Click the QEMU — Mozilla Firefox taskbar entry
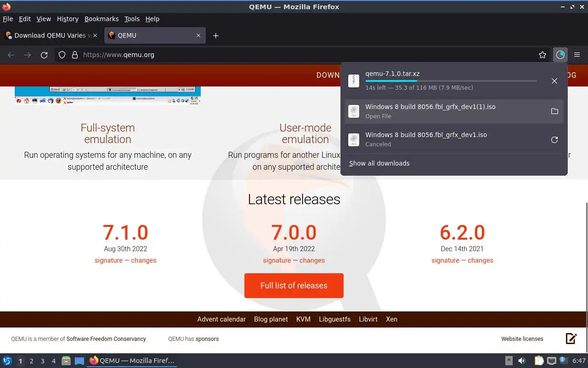 [132, 361]
